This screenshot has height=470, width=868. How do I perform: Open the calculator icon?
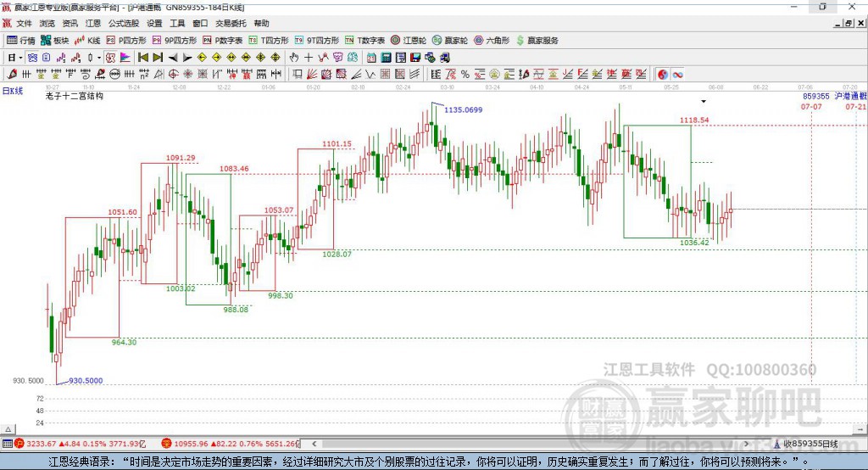[386, 58]
